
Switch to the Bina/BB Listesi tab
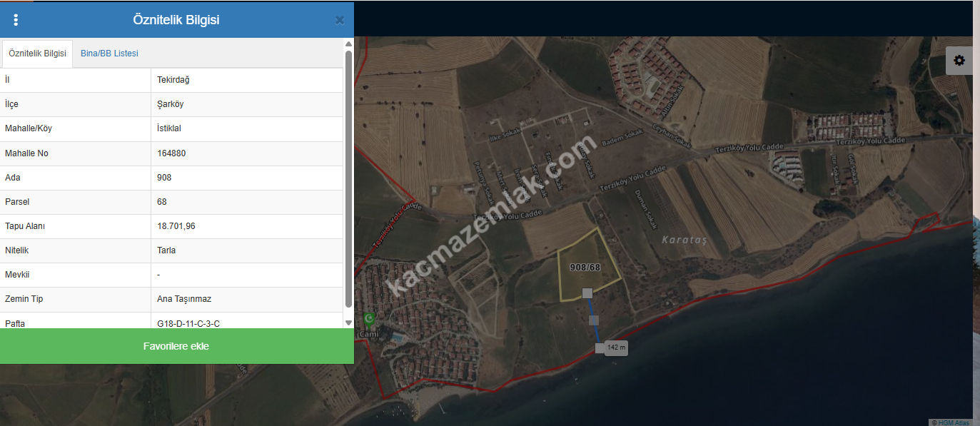click(x=109, y=54)
